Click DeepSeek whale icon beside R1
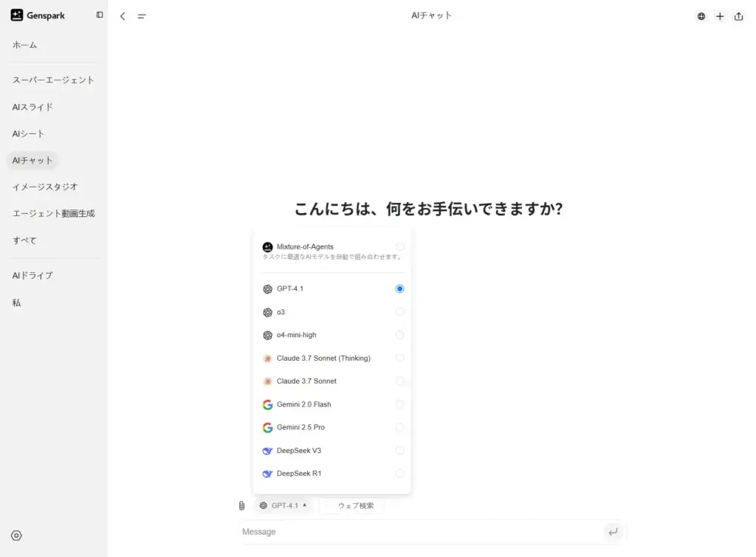Image resolution: width=756 pixels, height=557 pixels. point(267,474)
